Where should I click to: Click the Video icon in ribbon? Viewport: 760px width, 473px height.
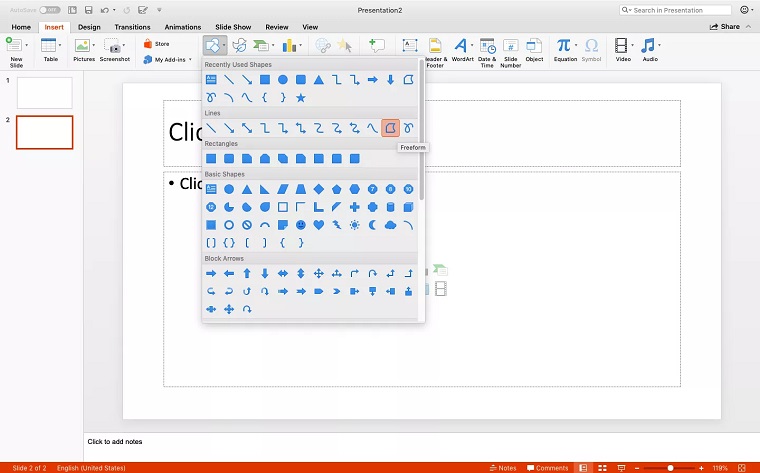tap(621, 46)
